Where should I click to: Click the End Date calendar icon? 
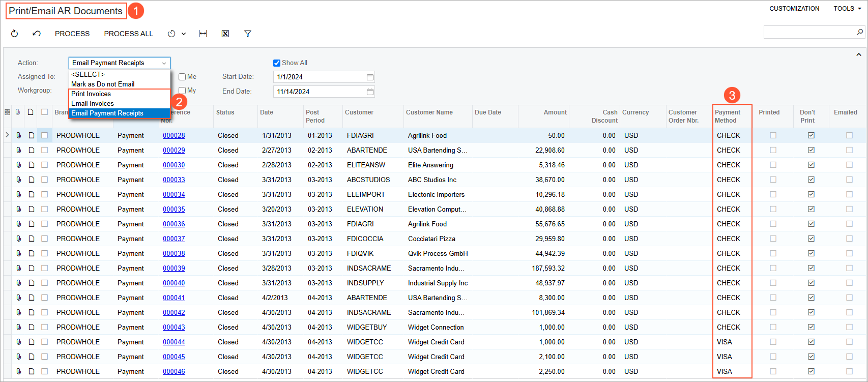[x=370, y=92]
